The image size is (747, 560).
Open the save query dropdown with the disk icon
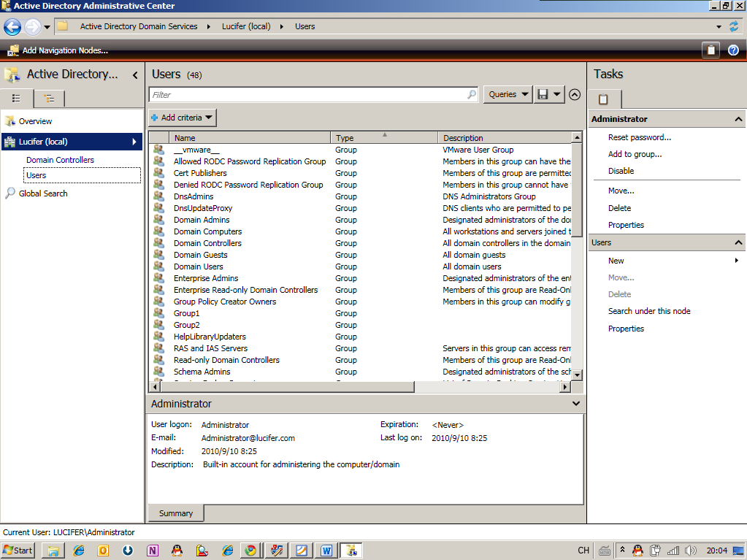point(549,94)
